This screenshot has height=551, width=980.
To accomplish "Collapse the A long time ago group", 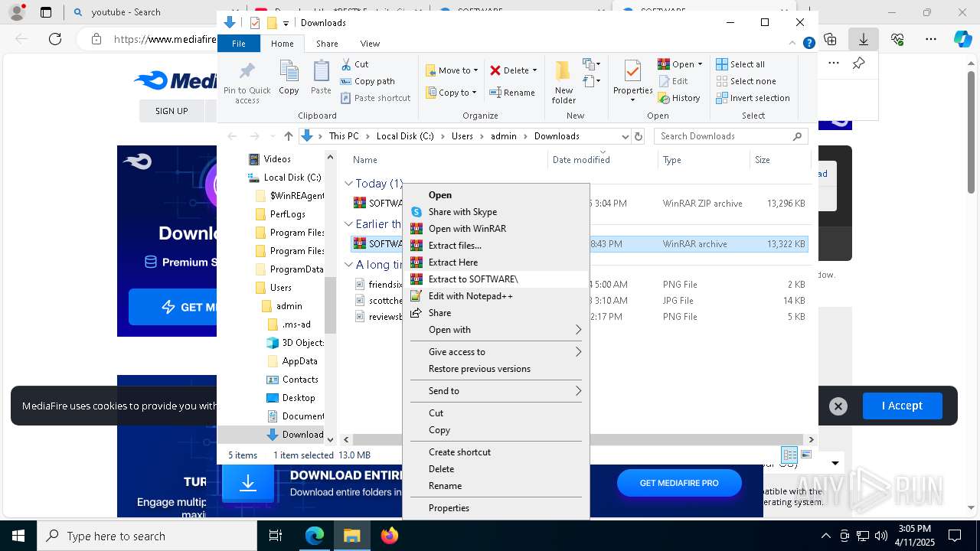I will click(x=348, y=265).
